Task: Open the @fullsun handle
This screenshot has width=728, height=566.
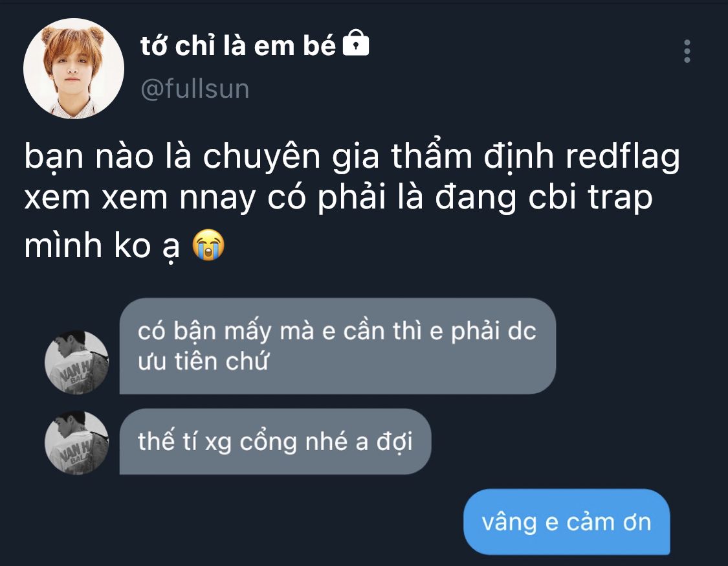Action: point(195,88)
